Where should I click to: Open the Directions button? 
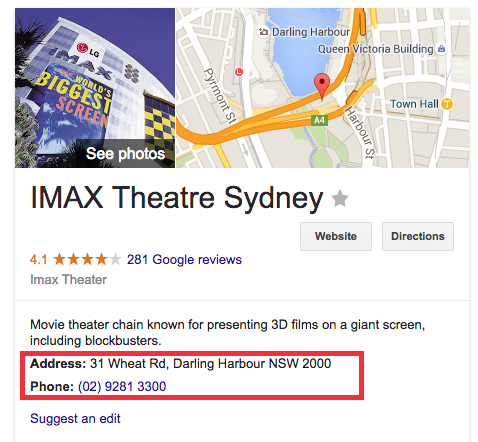coord(418,236)
